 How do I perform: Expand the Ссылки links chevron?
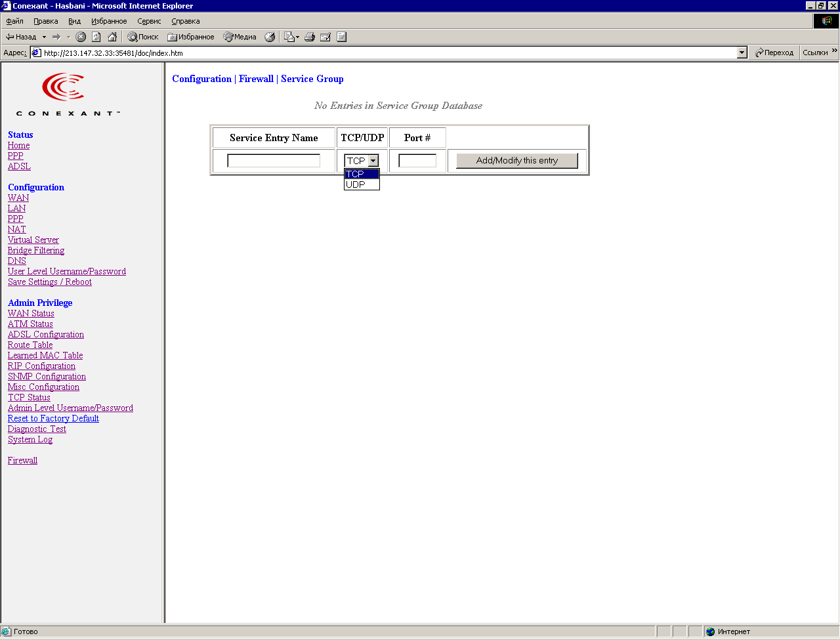[835, 51]
